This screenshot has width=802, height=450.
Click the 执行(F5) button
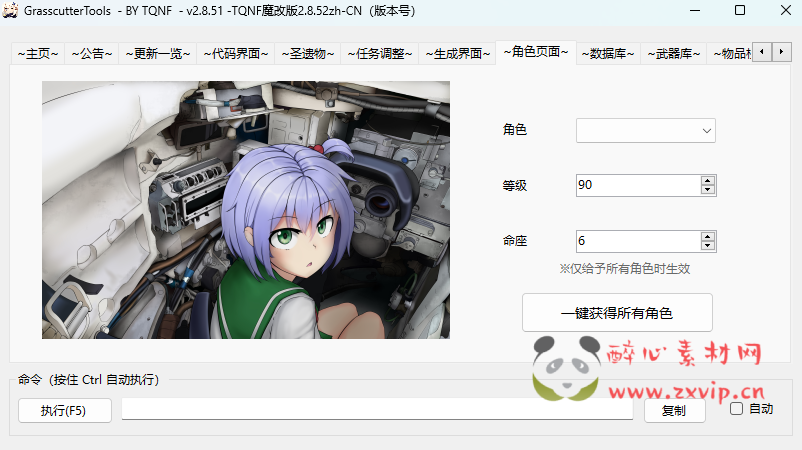click(x=64, y=410)
